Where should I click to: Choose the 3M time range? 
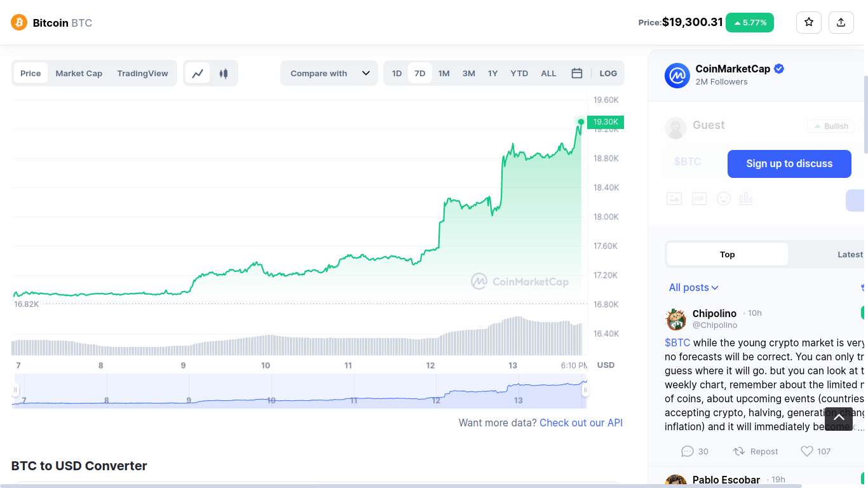click(x=469, y=73)
